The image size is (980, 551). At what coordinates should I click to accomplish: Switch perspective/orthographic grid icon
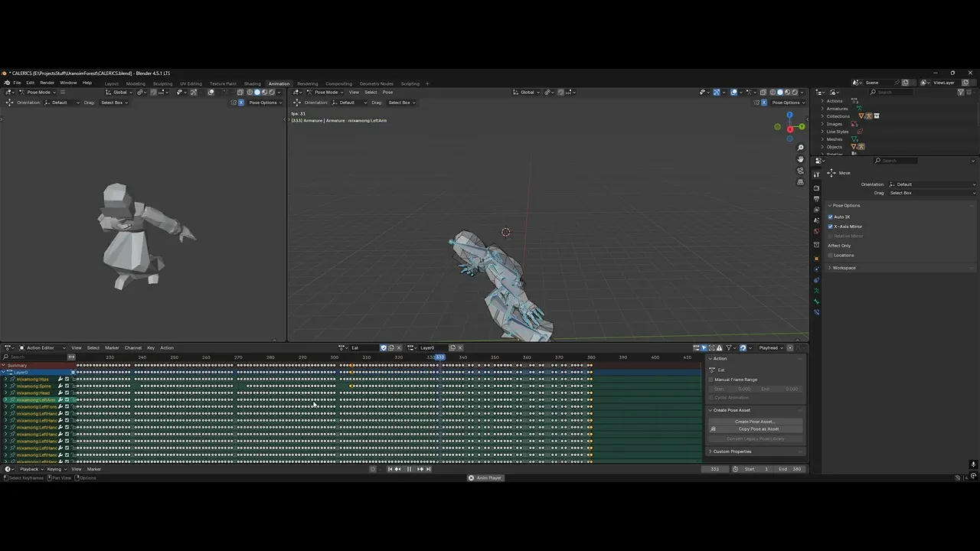click(x=800, y=182)
